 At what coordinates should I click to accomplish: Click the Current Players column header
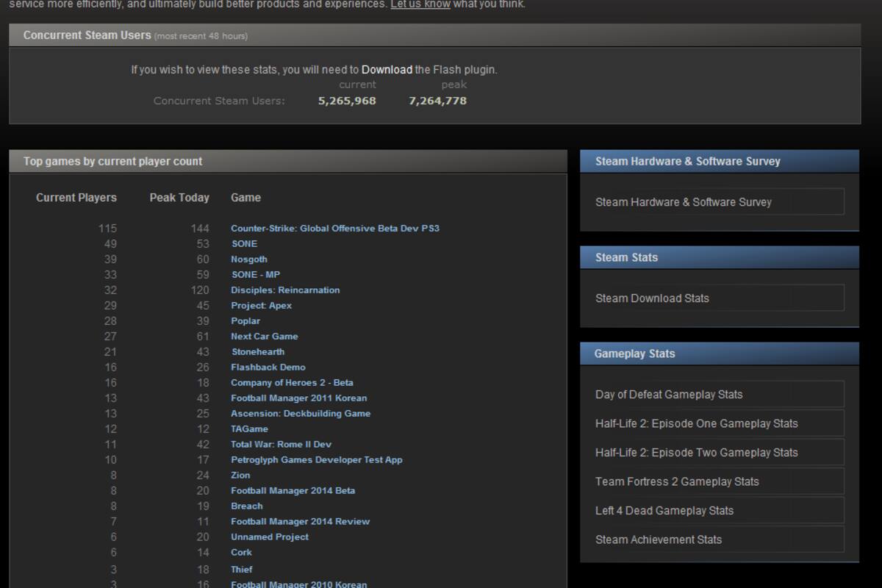coord(76,198)
